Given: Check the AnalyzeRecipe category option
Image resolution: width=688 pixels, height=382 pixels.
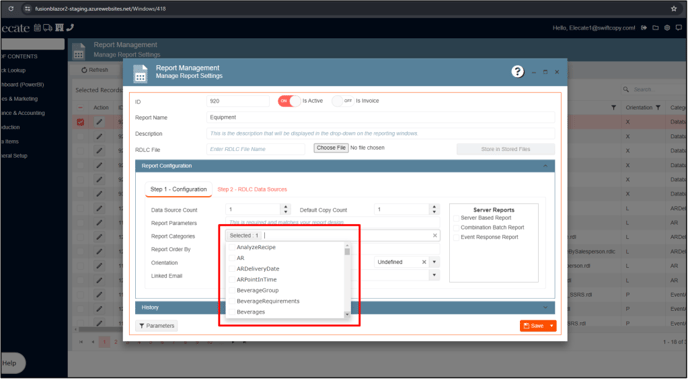Looking at the screenshot, I should [232, 247].
